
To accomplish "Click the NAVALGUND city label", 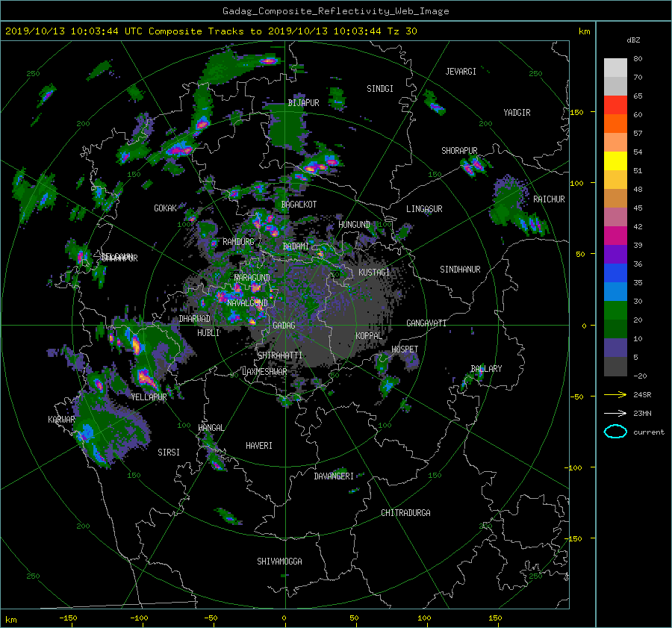I will click(247, 302).
